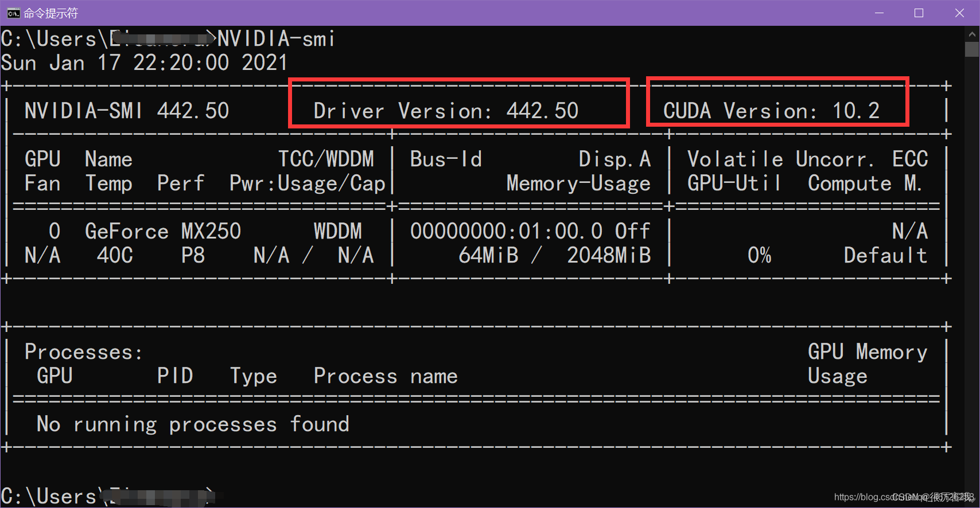The height and width of the screenshot is (508, 980).
Task: Click the 'Processes:' section label
Action: click(83, 351)
